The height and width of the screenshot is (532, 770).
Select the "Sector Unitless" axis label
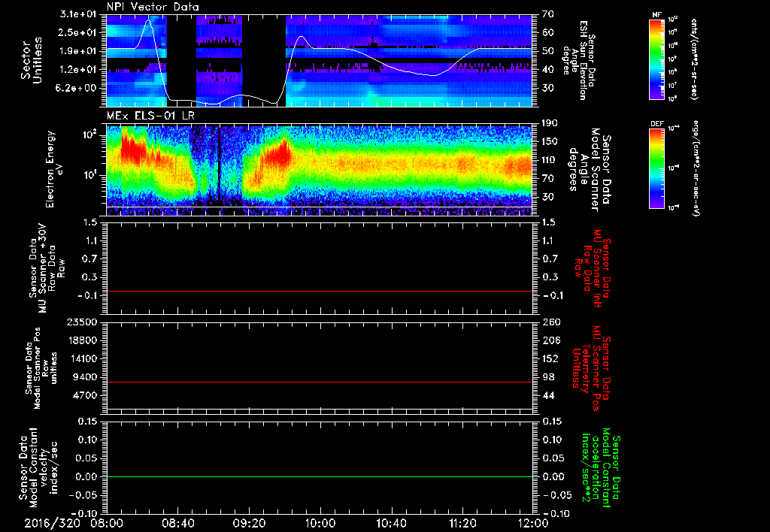tap(32, 60)
